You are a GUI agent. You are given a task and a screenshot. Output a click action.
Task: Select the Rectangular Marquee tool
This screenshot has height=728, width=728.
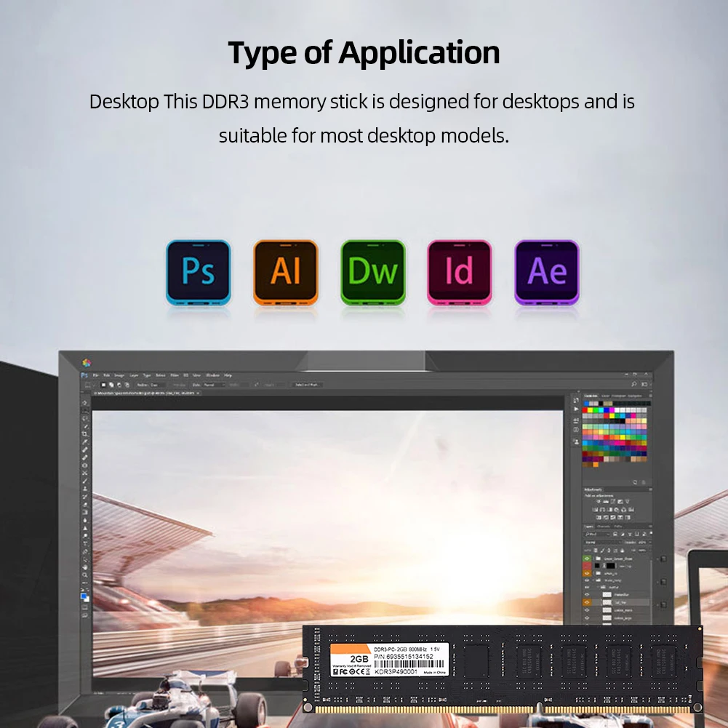[x=84, y=410]
